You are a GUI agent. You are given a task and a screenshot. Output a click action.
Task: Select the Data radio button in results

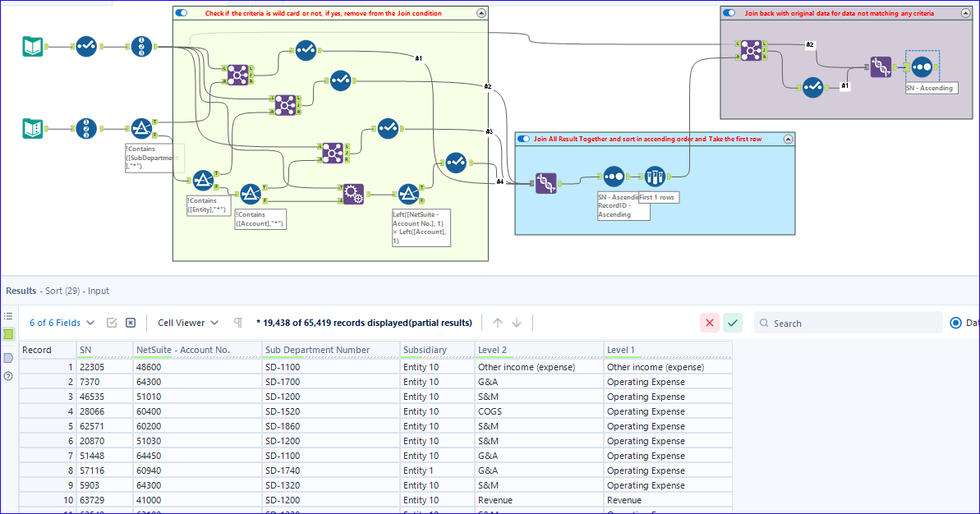click(955, 323)
